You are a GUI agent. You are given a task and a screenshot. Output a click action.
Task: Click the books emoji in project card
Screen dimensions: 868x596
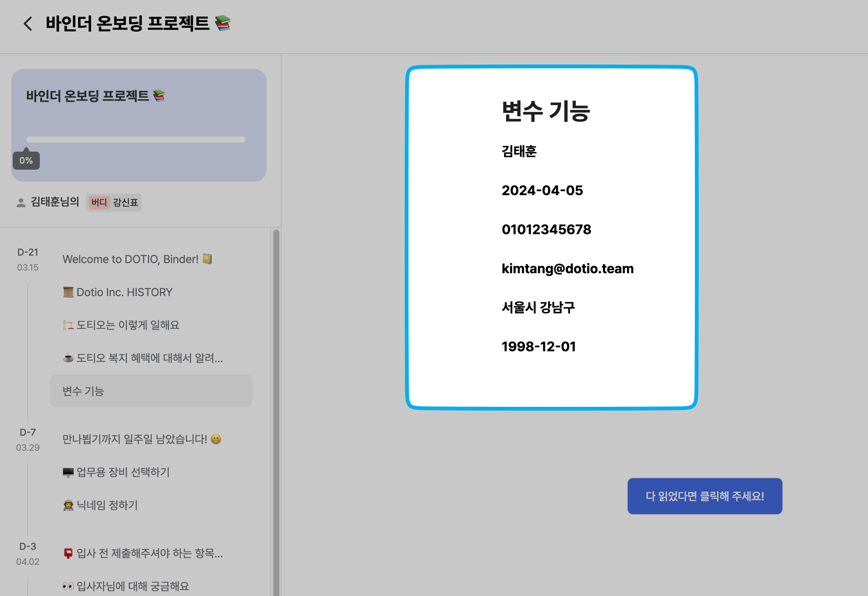tap(159, 96)
